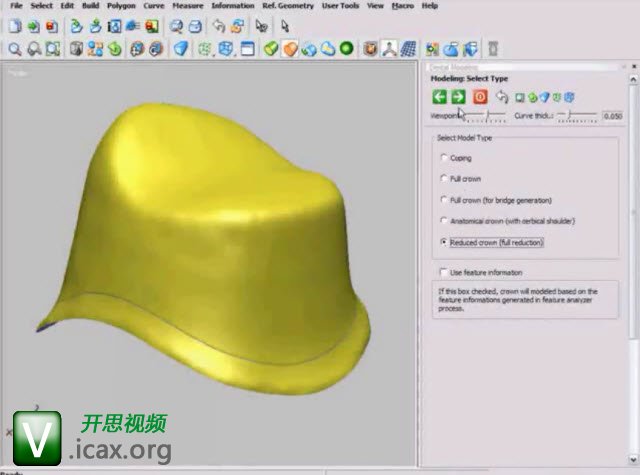Select Full crown for bridge generation
The height and width of the screenshot is (475, 640).
(444, 200)
